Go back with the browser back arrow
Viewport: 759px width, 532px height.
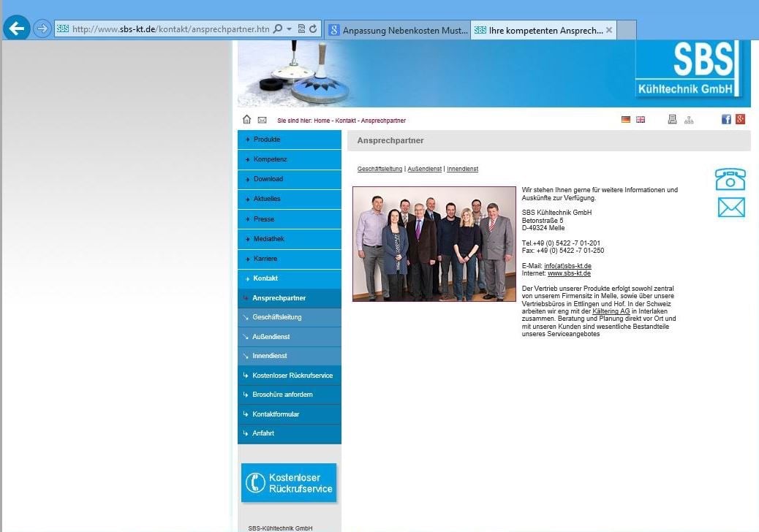click(17, 28)
